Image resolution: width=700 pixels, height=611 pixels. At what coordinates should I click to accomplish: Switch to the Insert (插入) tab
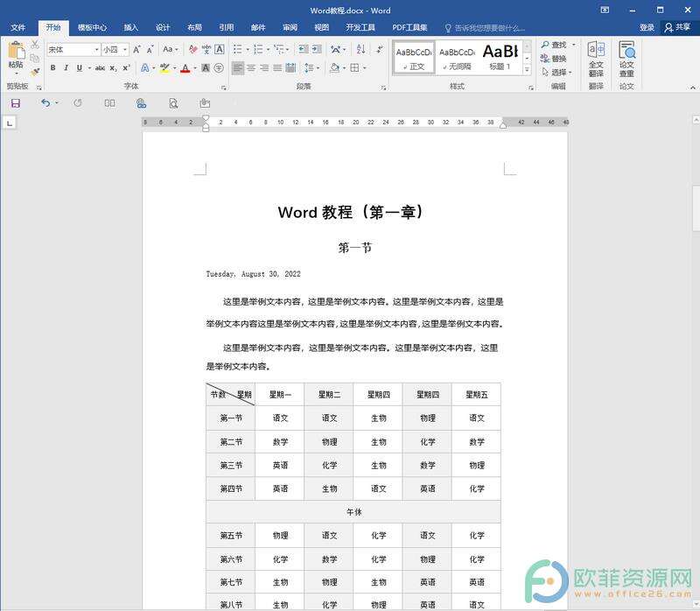pos(130,27)
